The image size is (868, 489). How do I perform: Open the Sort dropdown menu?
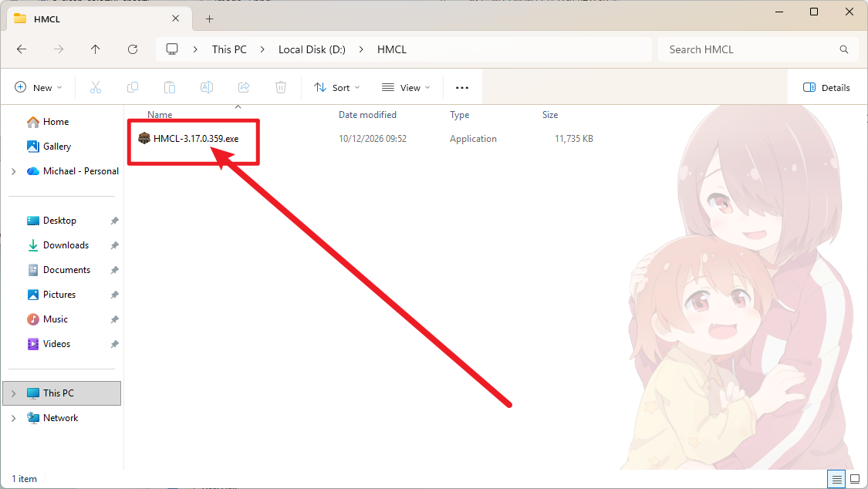point(336,87)
